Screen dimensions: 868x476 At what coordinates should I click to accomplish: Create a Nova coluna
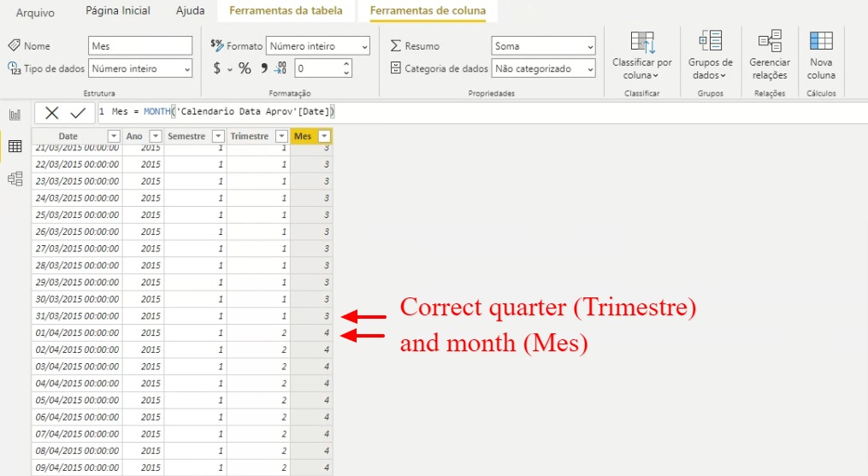pyautogui.click(x=821, y=56)
